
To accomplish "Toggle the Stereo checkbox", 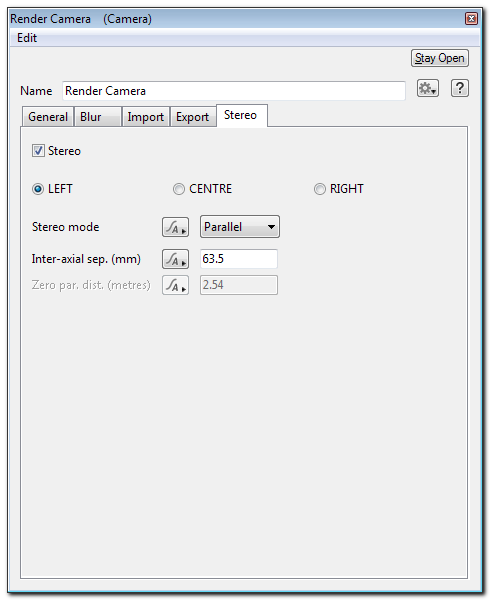I will (x=38, y=151).
